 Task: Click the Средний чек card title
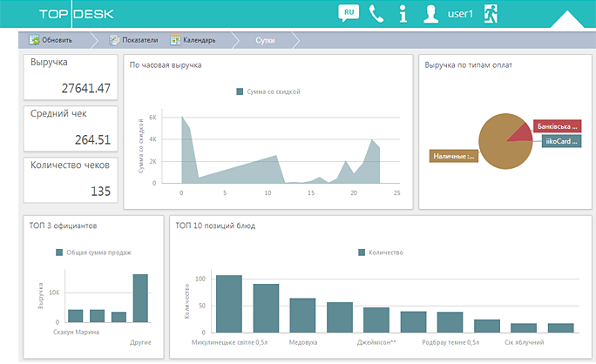point(58,113)
